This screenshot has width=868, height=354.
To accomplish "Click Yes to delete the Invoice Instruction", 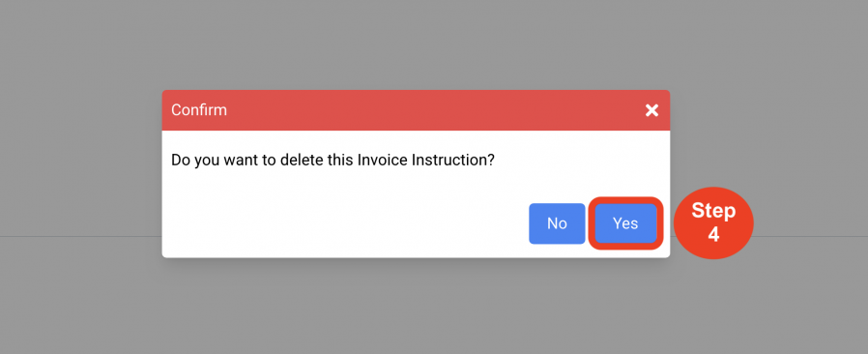I will coord(625,223).
